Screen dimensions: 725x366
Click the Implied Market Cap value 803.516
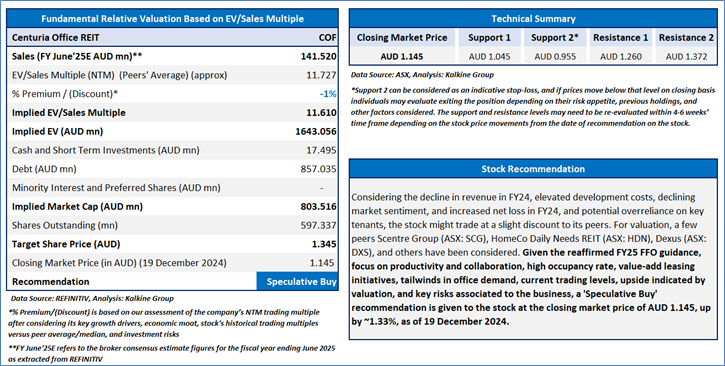[319, 207]
